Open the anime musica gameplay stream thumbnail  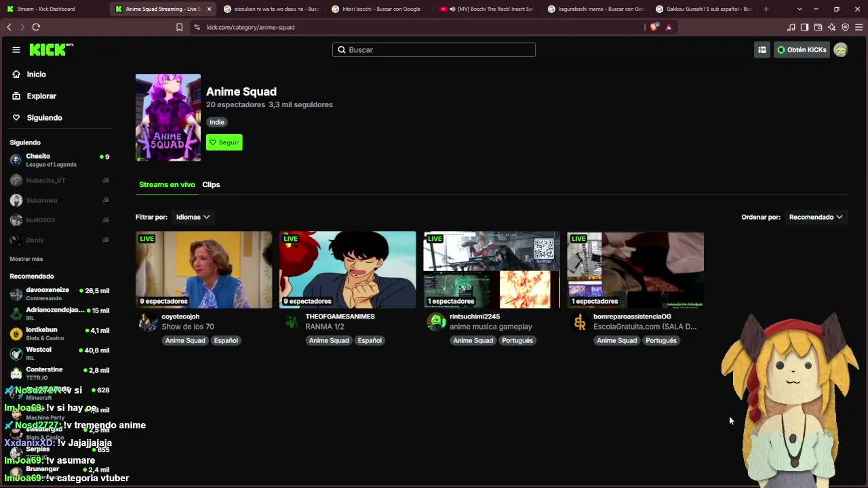pos(492,270)
